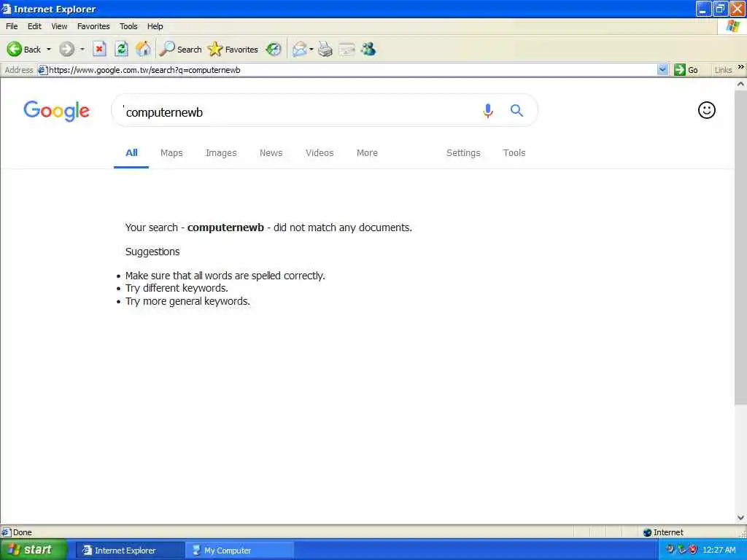Image resolution: width=747 pixels, height=560 pixels.
Task: Click the Mail envelope toolbar icon
Action: click(300, 49)
